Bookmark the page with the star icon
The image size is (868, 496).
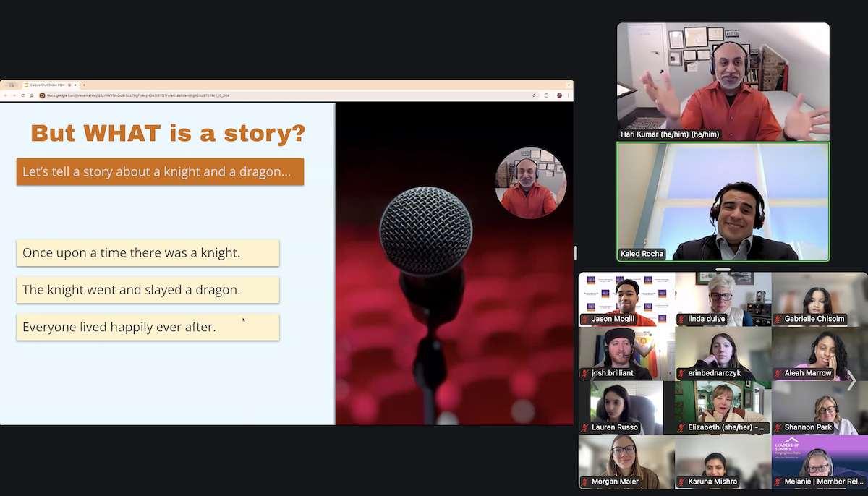coord(535,95)
